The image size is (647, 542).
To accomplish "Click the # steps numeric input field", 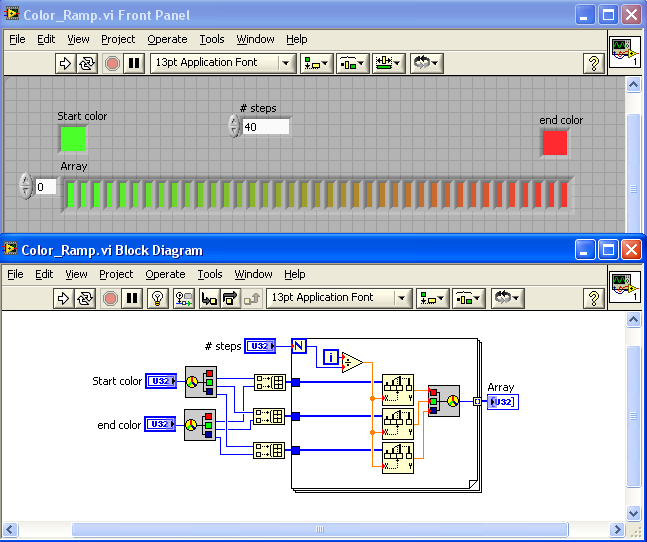I will [x=266, y=126].
